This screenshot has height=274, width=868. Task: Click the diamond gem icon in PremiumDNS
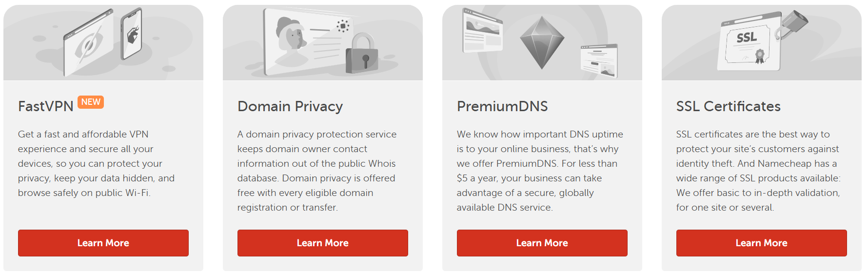point(542,42)
